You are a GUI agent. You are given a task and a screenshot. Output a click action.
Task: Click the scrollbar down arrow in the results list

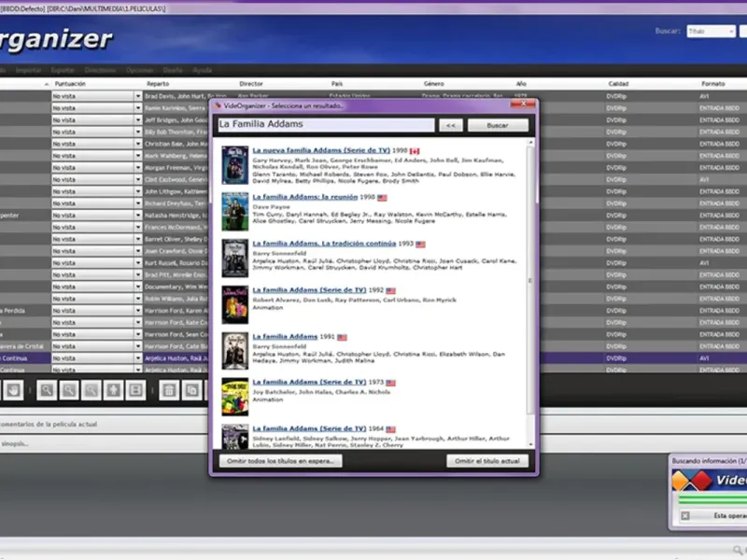(530, 444)
